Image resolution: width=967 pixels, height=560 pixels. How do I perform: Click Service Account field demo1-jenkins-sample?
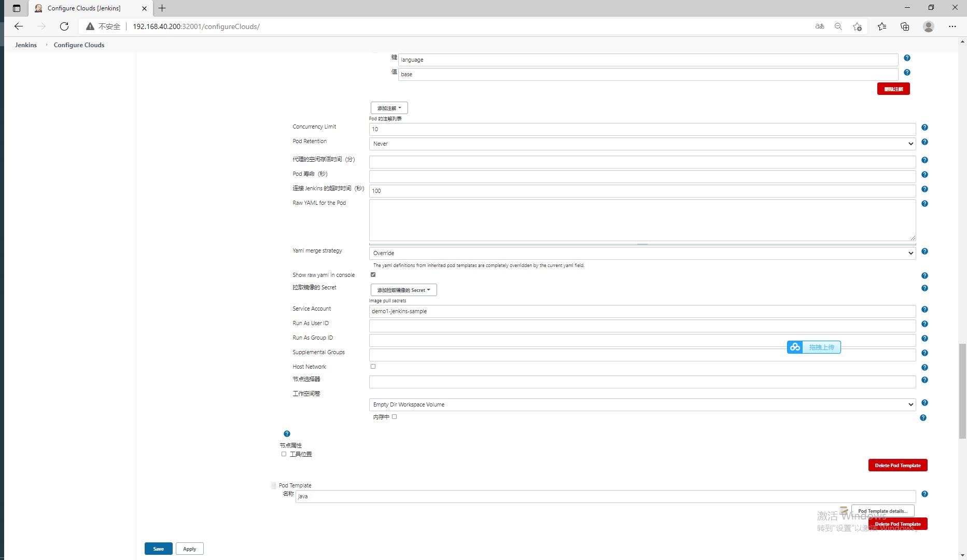click(x=642, y=311)
